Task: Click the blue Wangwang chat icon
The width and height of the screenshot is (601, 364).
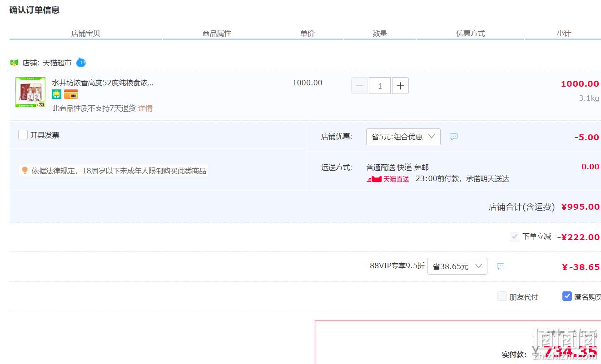Action: coord(81,63)
